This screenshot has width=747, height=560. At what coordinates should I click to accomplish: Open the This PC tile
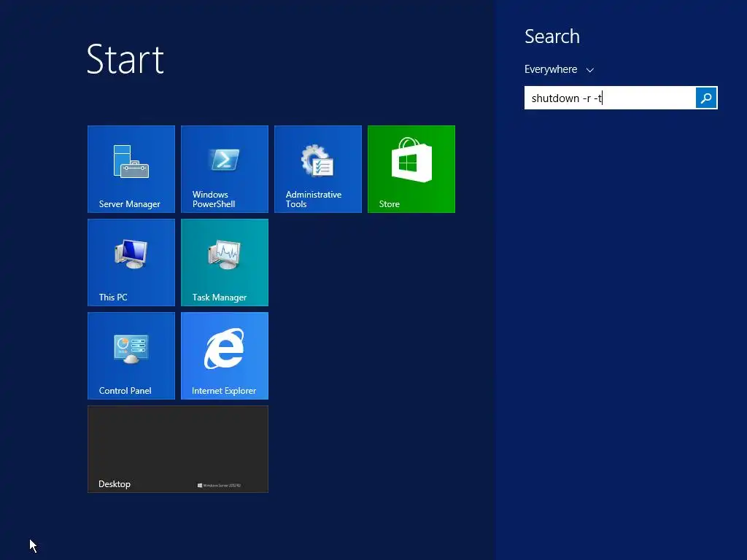(x=131, y=262)
